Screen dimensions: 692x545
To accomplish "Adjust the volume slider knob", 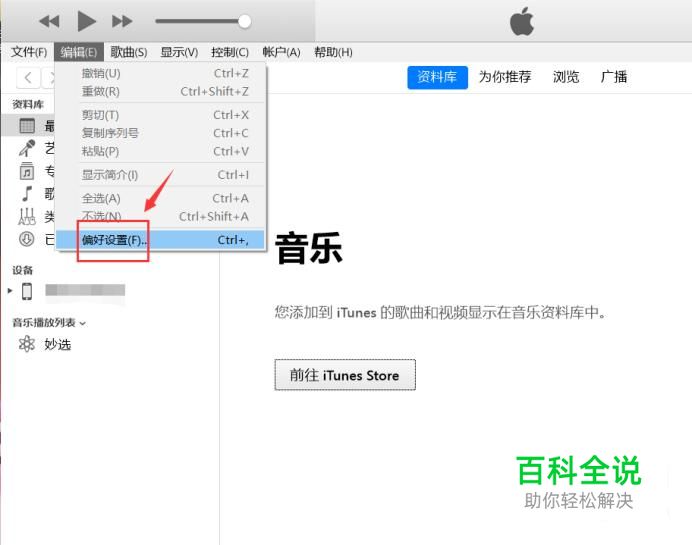I will pos(244,21).
